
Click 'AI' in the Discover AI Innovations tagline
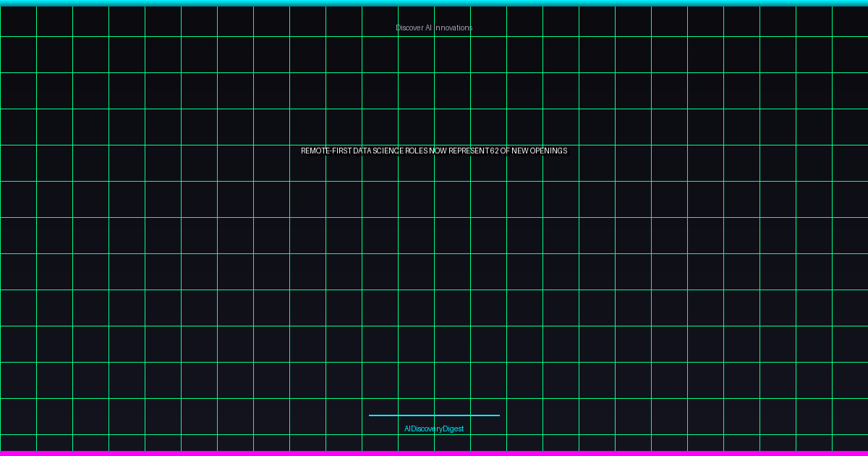[429, 28]
